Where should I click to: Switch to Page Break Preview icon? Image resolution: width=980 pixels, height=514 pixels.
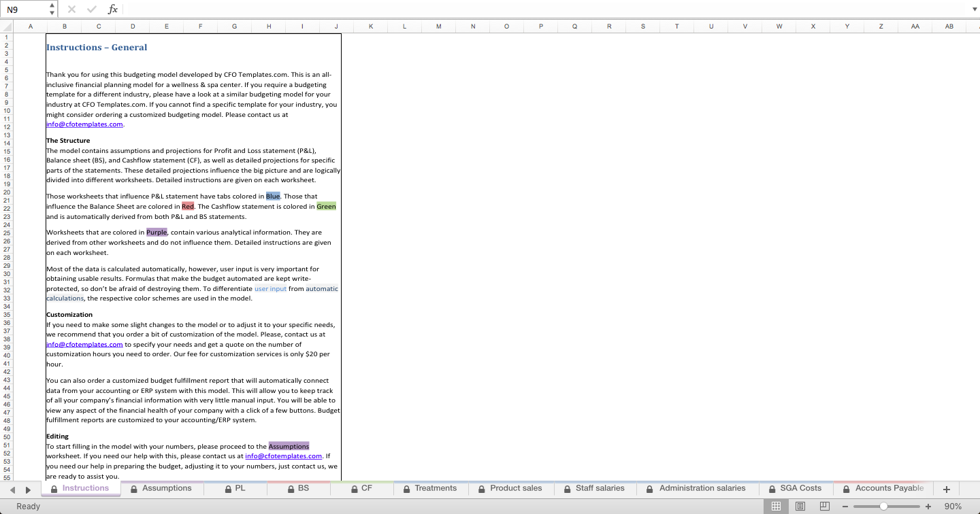(824, 507)
